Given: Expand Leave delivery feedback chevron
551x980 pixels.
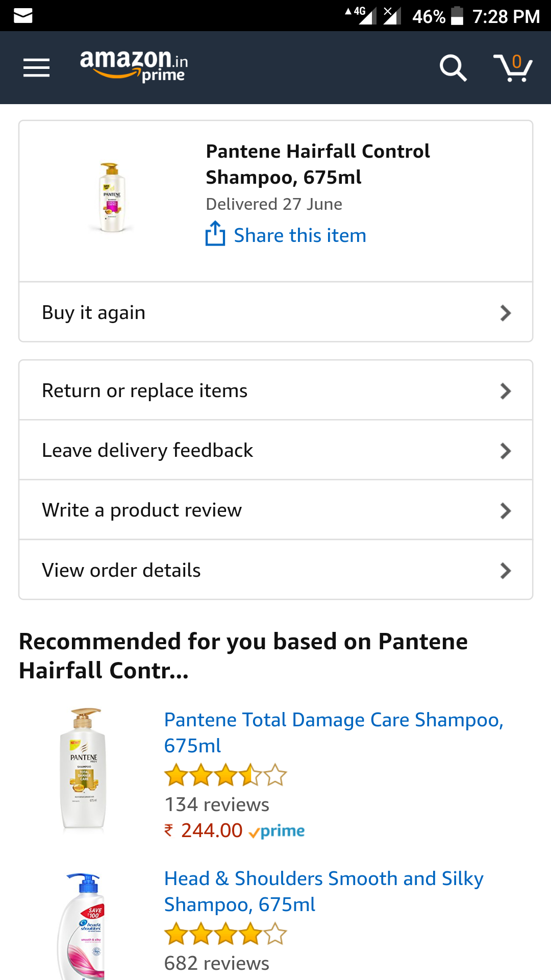Looking at the screenshot, I should point(505,451).
